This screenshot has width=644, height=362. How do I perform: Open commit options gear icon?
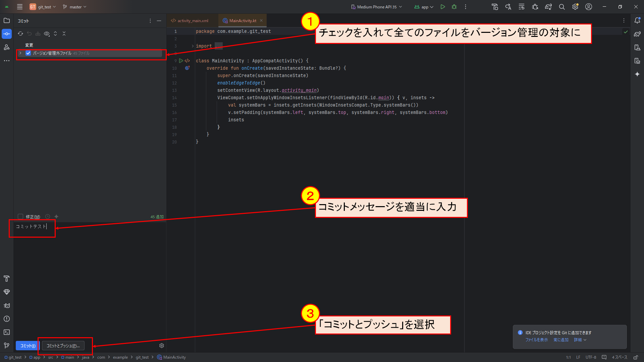(x=162, y=346)
